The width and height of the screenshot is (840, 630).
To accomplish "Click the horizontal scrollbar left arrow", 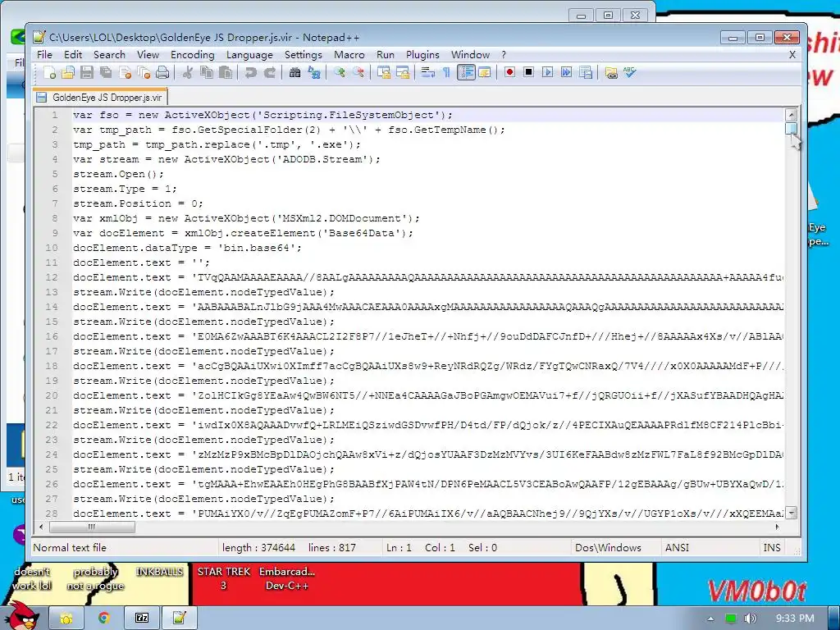I will pyautogui.click(x=41, y=527).
